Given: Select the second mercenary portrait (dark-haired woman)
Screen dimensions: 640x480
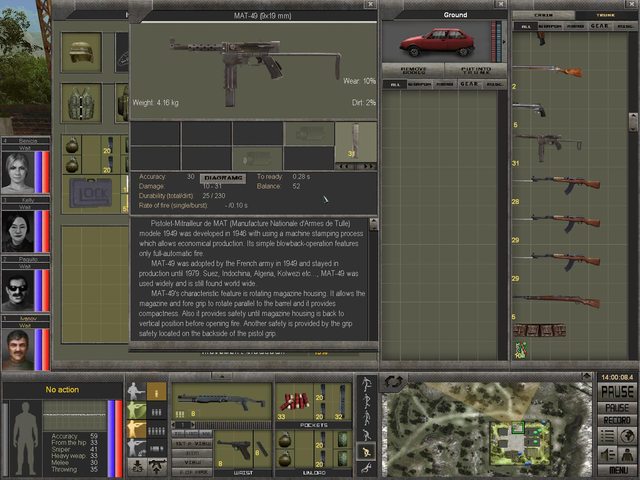Looking at the screenshot, I should point(18,231).
